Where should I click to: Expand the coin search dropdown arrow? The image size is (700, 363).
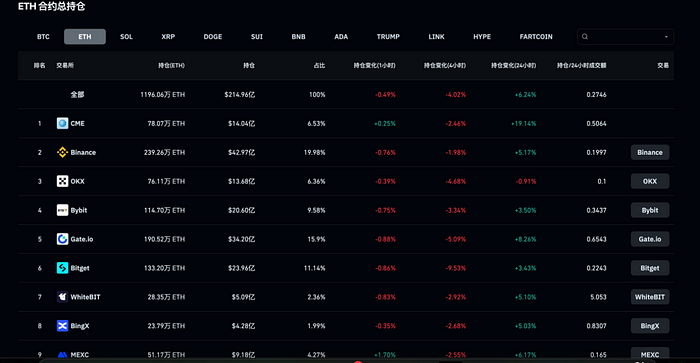666,37
